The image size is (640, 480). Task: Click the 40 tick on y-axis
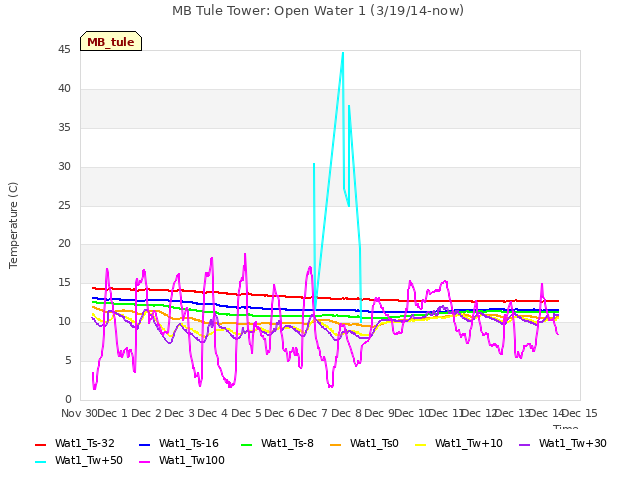64,89
